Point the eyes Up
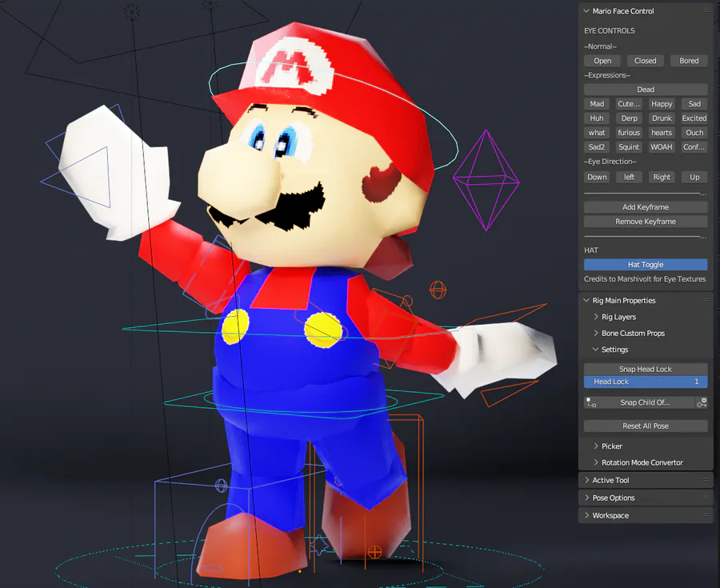This screenshot has height=588, width=720. (694, 177)
